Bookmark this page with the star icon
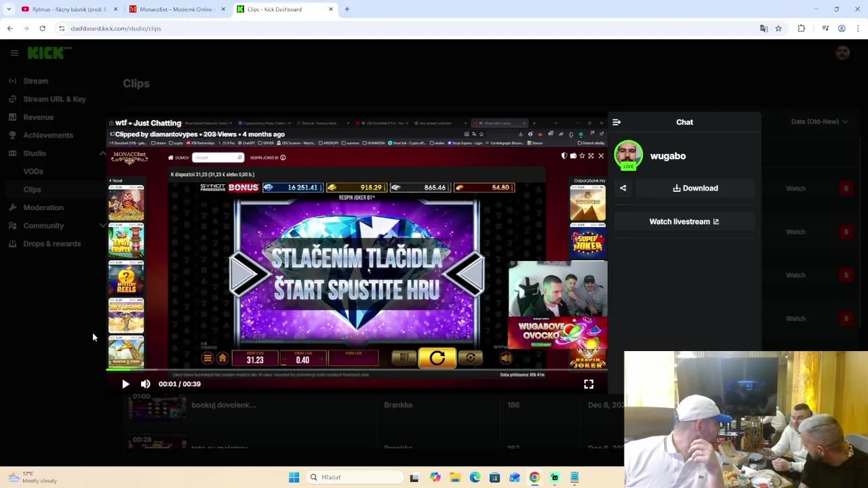 [778, 28]
